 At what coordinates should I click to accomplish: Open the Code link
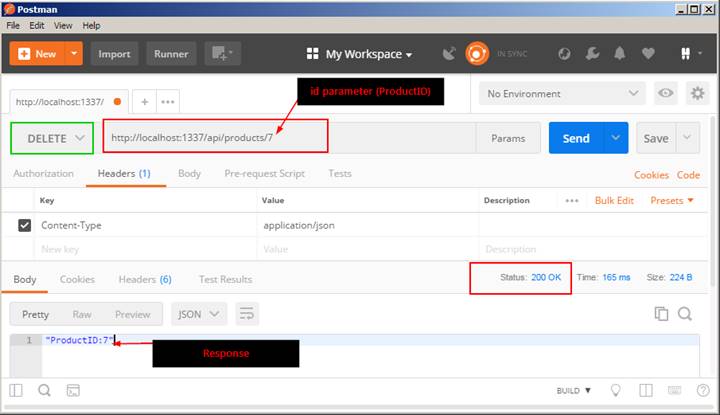[688, 175]
